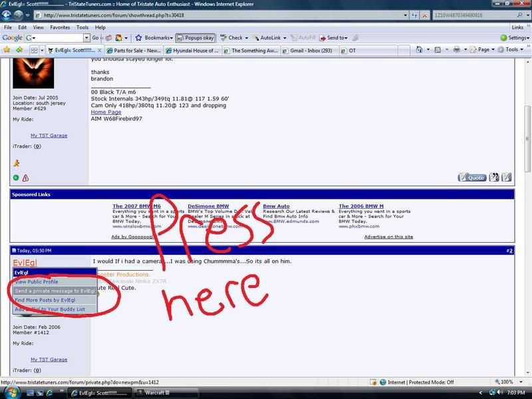Click the RSS feeds icon in the command bar
Screen dimensions: 532x399
pos(438,49)
